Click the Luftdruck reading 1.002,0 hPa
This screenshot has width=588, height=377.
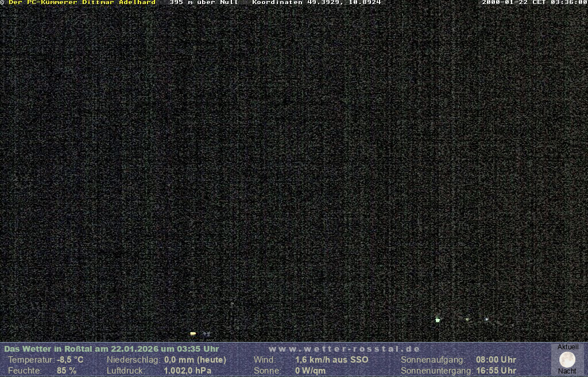[x=188, y=371]
